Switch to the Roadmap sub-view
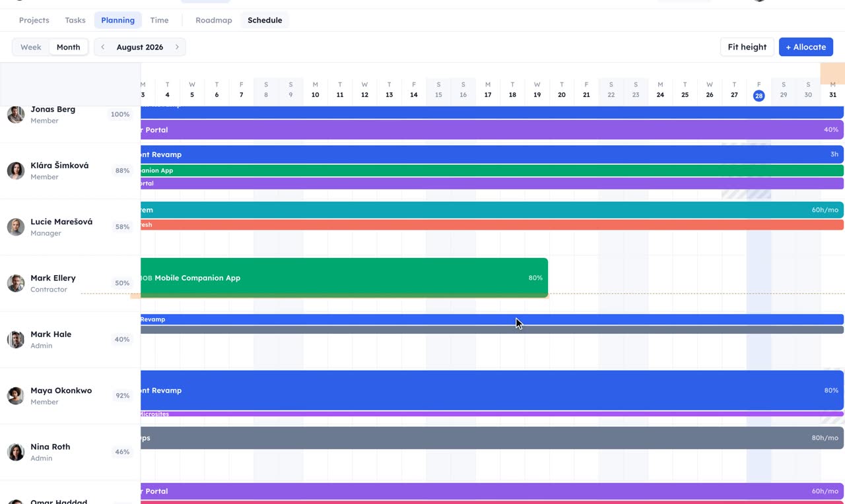This screenshot has height=504, width=845. pos(214,20)
